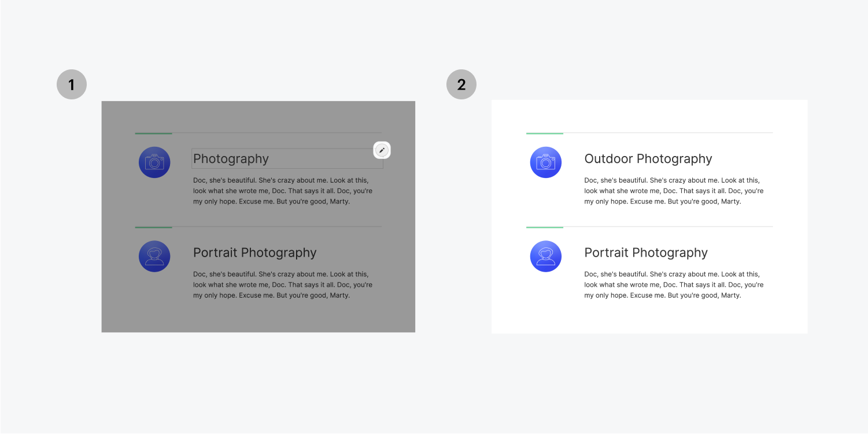Click the green accent bar above the Photography section
The width and height of the screenshot is (868, 434).
click(153, 133)
